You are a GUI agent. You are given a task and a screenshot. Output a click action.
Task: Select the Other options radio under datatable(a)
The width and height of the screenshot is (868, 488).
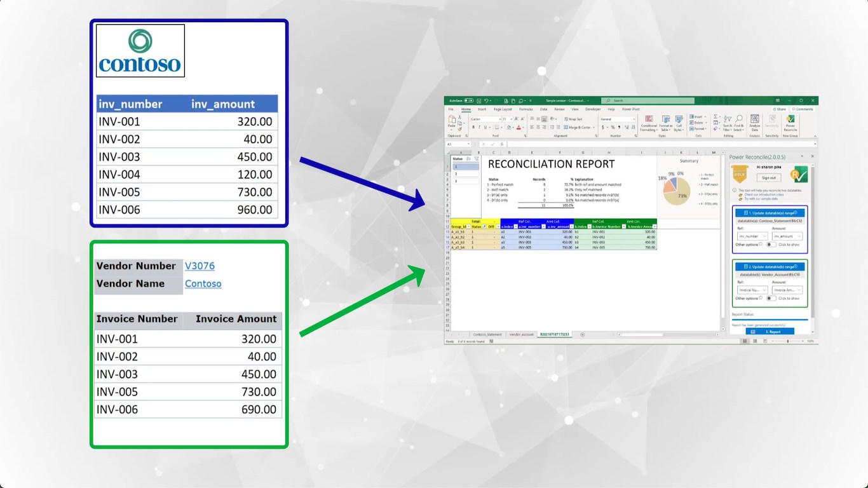[x=761, y=245]
